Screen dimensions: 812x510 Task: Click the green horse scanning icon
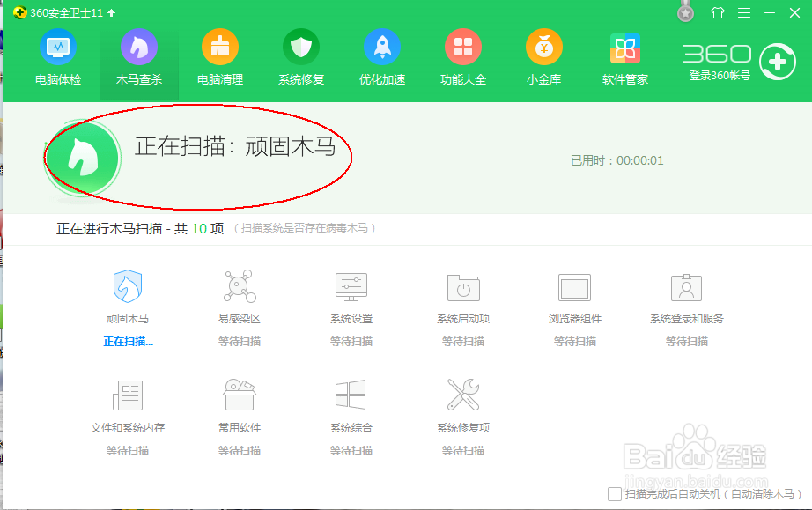pos(83,158)
